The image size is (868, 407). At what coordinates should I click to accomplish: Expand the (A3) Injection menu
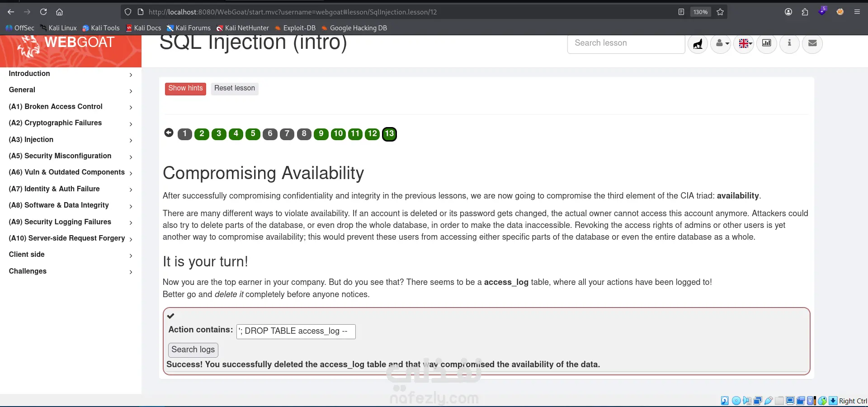[x=71, y=140]
